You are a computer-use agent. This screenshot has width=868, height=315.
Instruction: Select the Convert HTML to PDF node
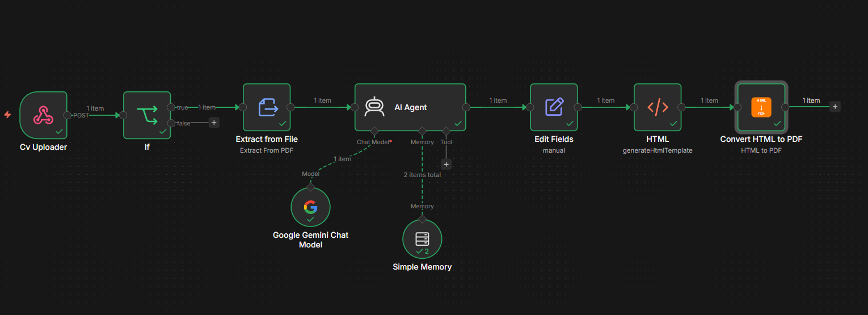click(761, 107)
